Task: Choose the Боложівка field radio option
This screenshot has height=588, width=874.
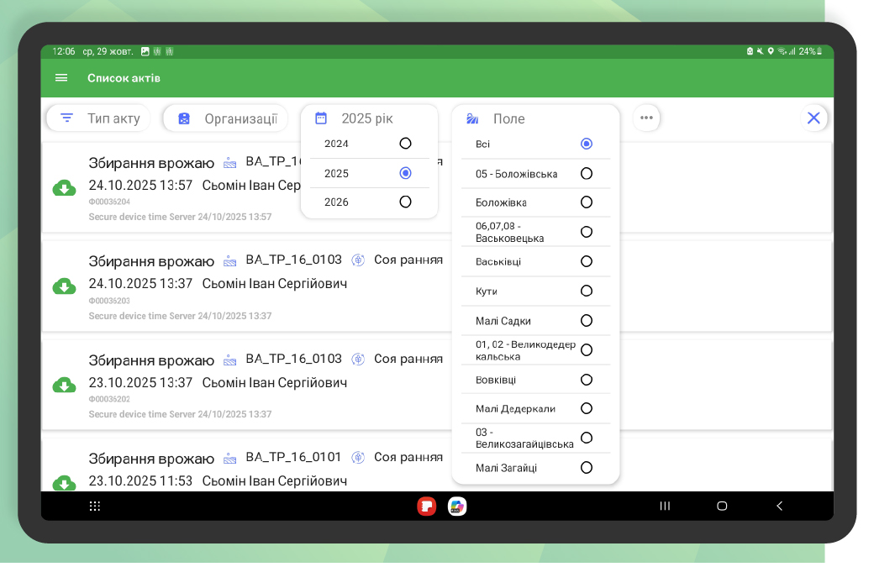Action: [x=587, y=202]
